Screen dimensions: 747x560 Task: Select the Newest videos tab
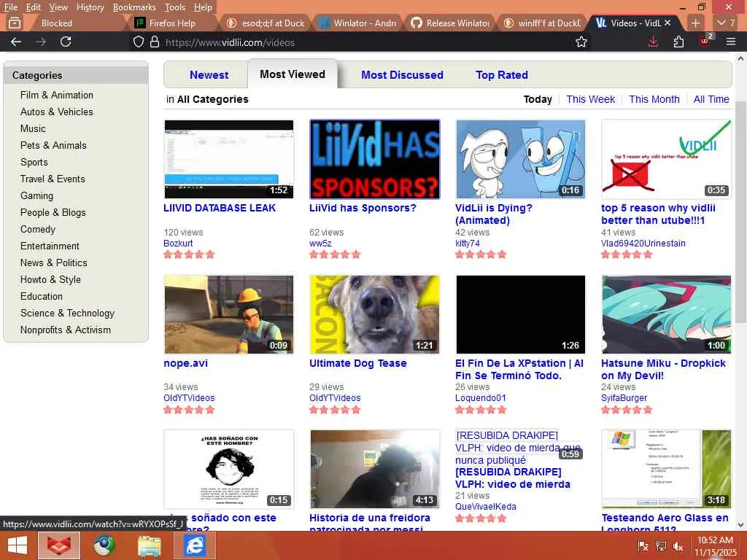pyautogui.click(x=209, y=75)
